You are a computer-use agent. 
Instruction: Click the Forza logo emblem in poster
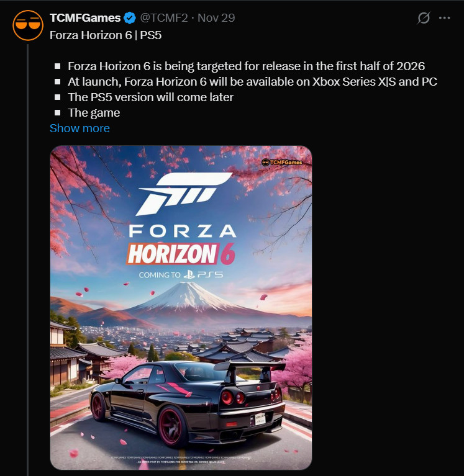183,193
